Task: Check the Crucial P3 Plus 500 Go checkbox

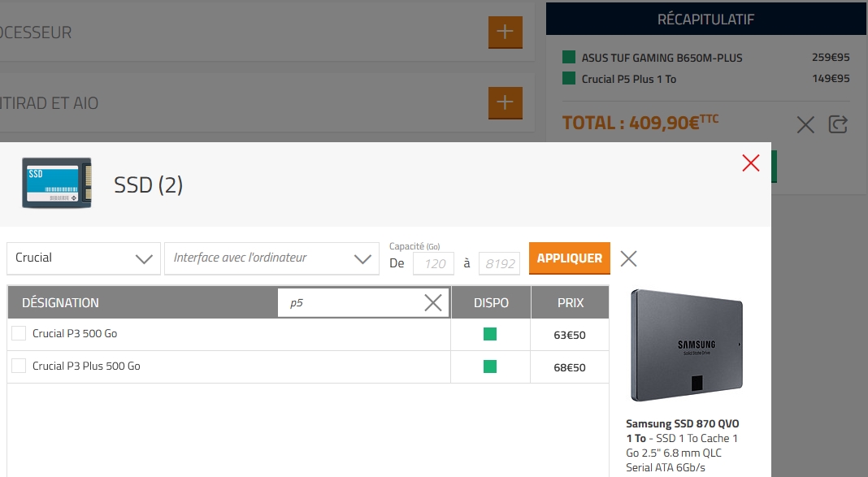Action: point(19,366)
